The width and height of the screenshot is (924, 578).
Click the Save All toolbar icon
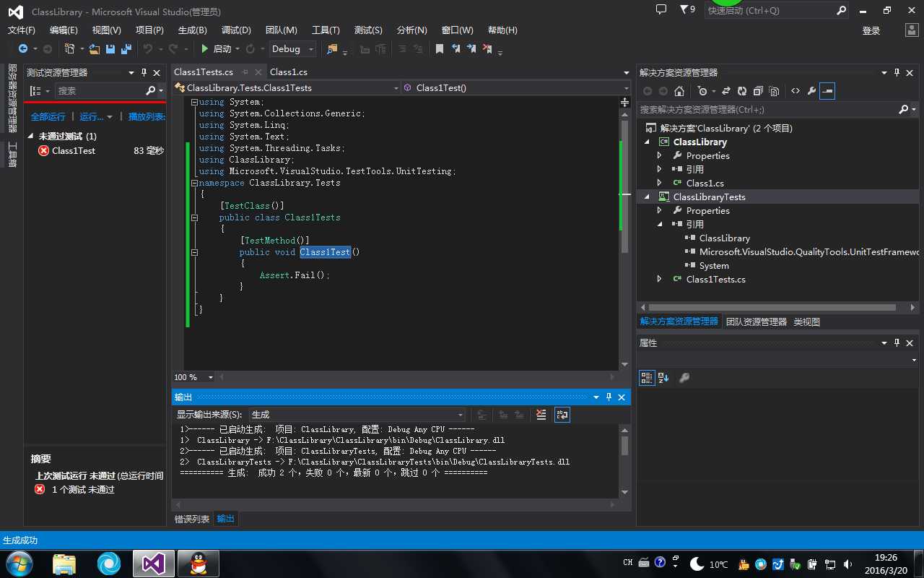tap(126, 49)
